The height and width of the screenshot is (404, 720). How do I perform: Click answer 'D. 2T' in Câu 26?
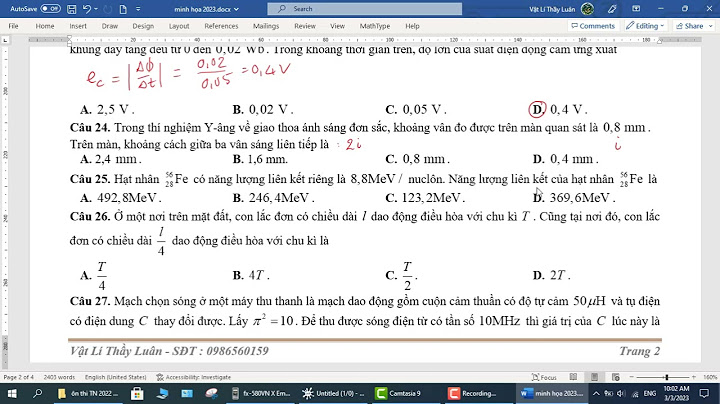(x=551, y=275)
